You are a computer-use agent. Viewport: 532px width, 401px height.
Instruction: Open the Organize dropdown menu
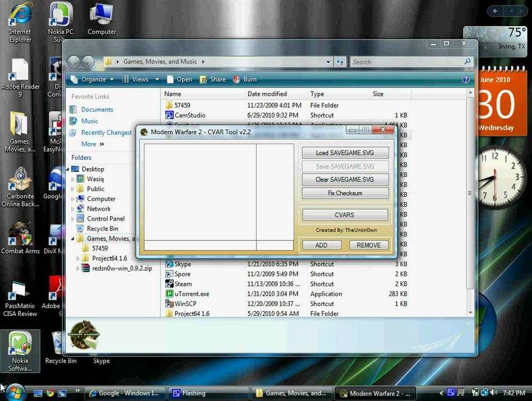pos(92,79)
